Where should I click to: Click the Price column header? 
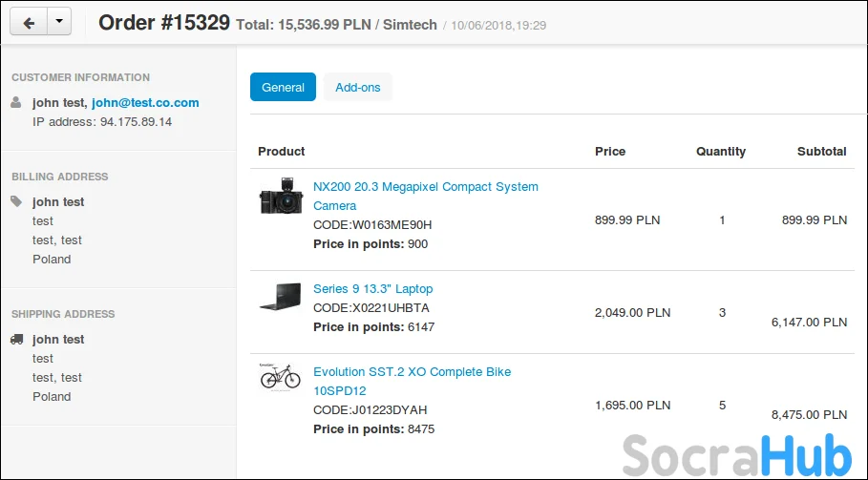tap(610, 151)
